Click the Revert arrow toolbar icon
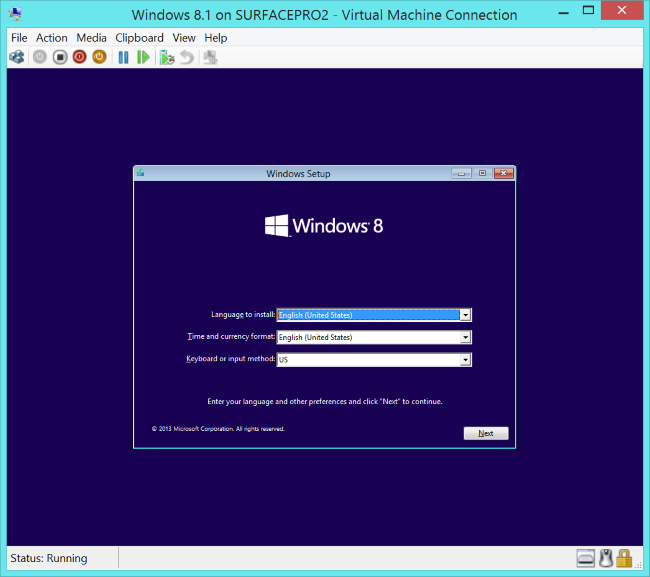650x577 pixels. [186, 57]
